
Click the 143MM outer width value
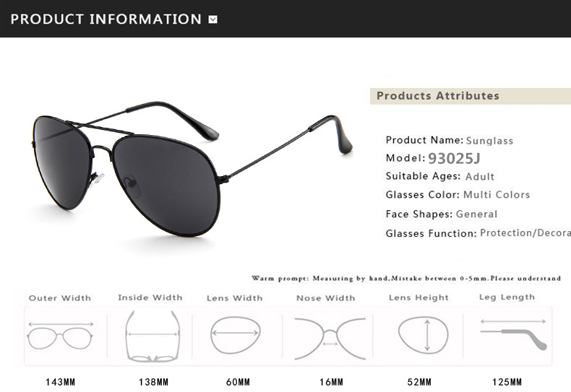(61, 382)
